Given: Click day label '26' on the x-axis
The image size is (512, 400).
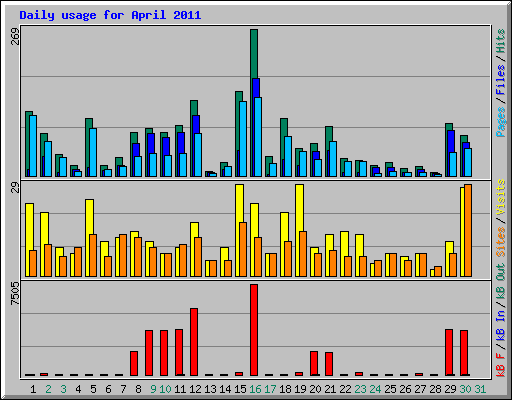Looking at the screenshot, I should [405, 389].
